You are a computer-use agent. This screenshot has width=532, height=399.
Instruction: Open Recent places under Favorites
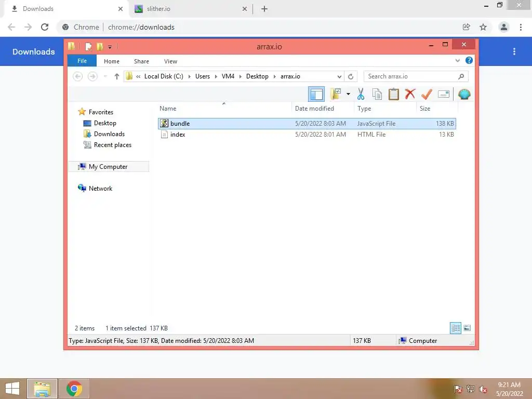point(108,145)
